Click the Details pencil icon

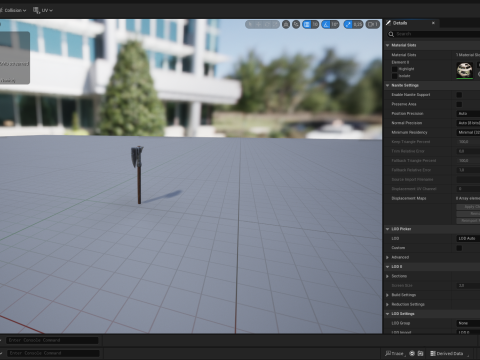388,23
